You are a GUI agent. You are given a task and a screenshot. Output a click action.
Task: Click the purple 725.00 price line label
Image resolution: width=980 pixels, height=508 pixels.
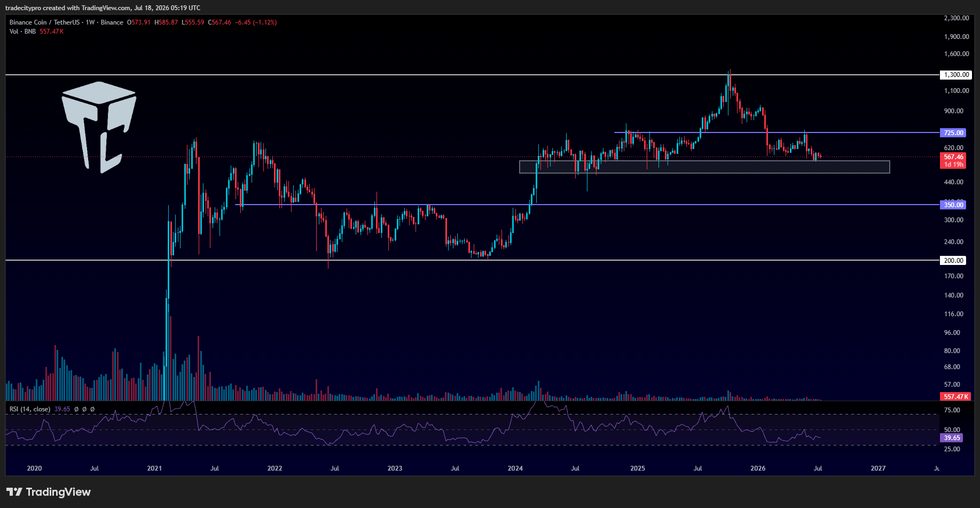pyautogui.click(x=954, y=132)
